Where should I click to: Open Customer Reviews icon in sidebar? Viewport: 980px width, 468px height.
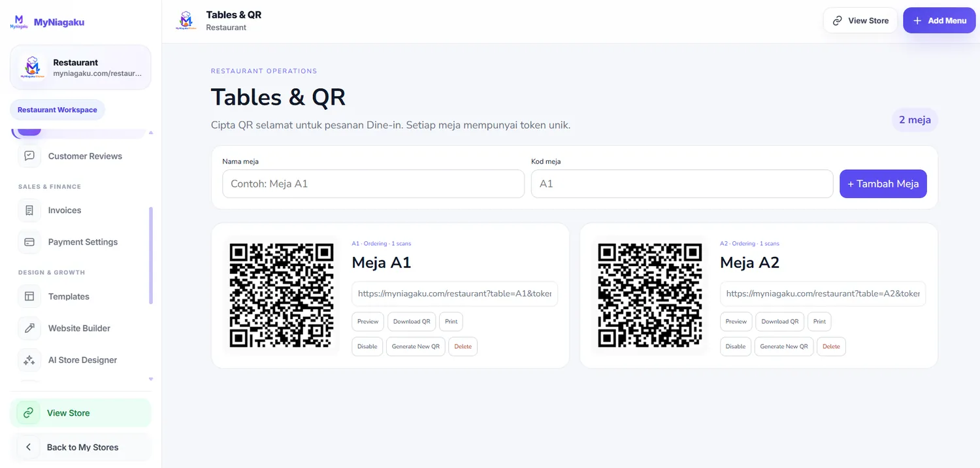pos(29,156)
